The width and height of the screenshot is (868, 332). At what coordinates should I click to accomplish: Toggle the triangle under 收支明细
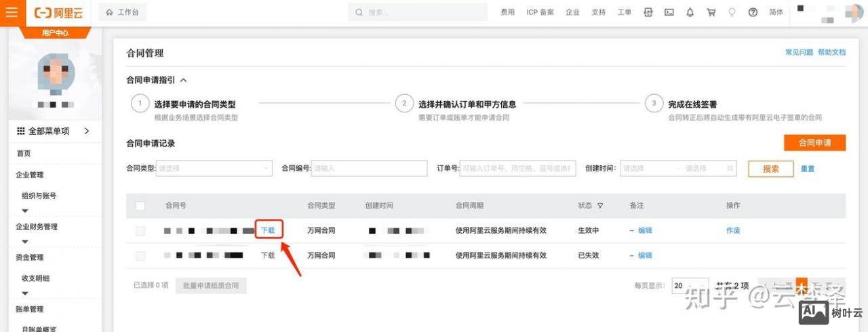[25, 293]
